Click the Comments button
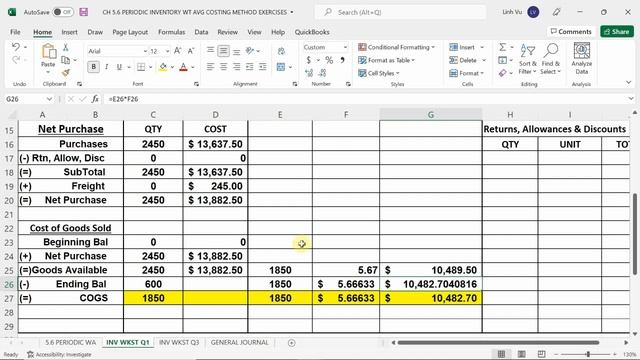The height and width of the screenshot is (360, 640). click(x=571, y=31)
